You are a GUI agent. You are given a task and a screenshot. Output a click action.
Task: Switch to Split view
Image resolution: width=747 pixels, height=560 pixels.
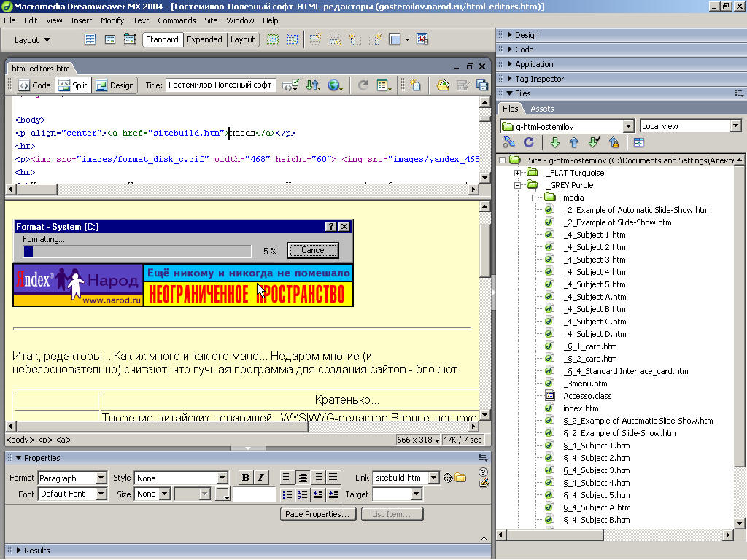pos(73,85)
